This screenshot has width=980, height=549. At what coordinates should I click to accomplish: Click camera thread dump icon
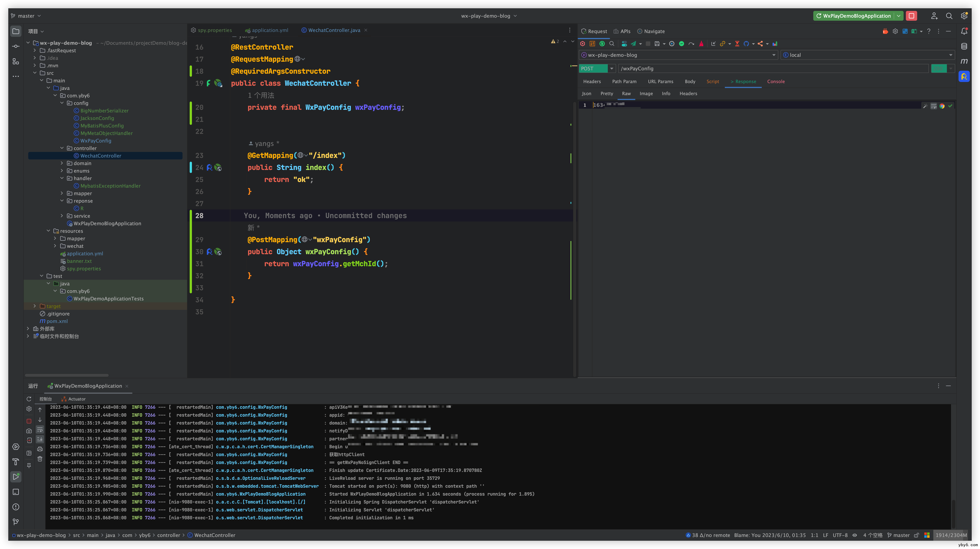(29, 431)
